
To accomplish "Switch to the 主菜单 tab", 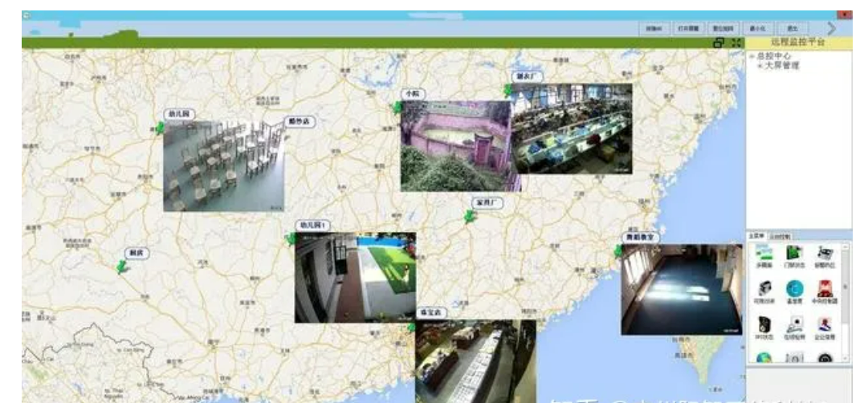I will (756, 236).
